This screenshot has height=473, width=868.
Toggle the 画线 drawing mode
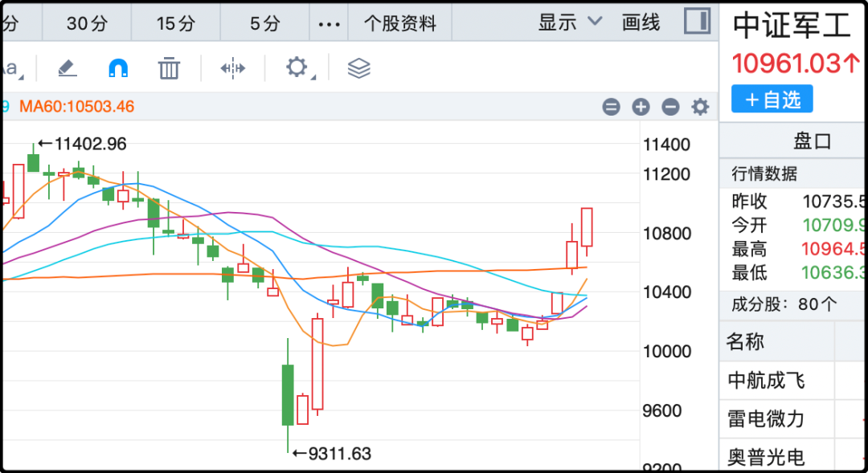pos(641,22)
